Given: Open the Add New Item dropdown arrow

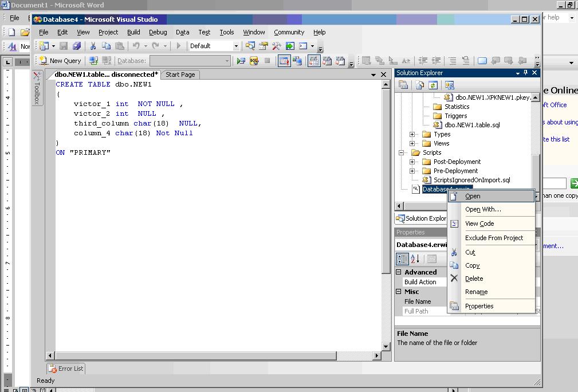Looking at the screenshot, I should point(53,46).
